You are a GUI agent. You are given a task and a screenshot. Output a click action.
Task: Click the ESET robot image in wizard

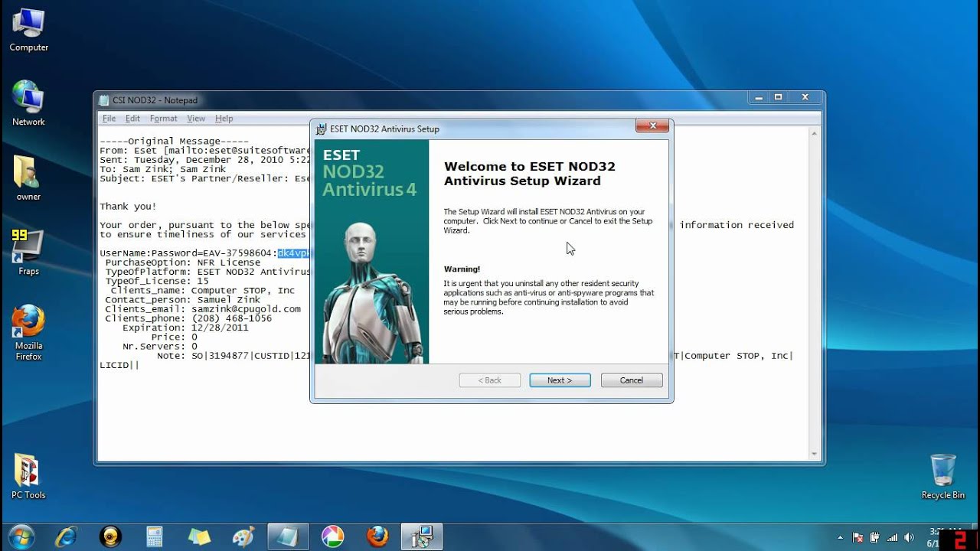pyautogui.click(x=371, y=292)
